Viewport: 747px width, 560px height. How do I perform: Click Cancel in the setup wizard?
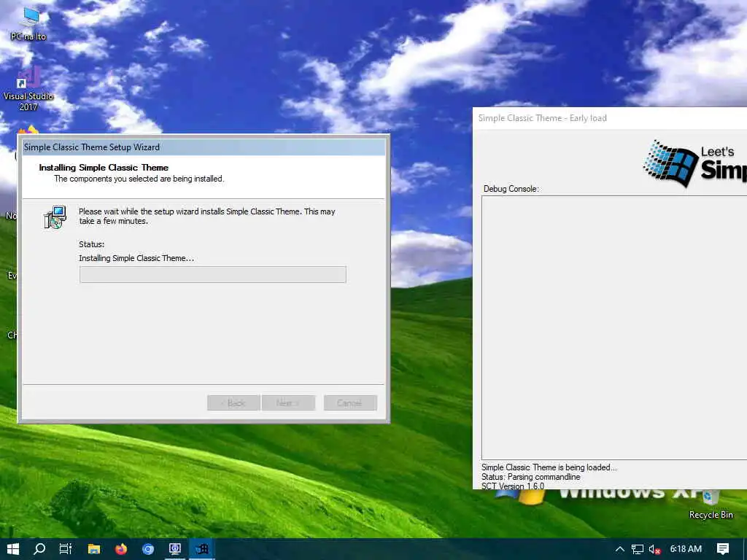pos(350,402)
